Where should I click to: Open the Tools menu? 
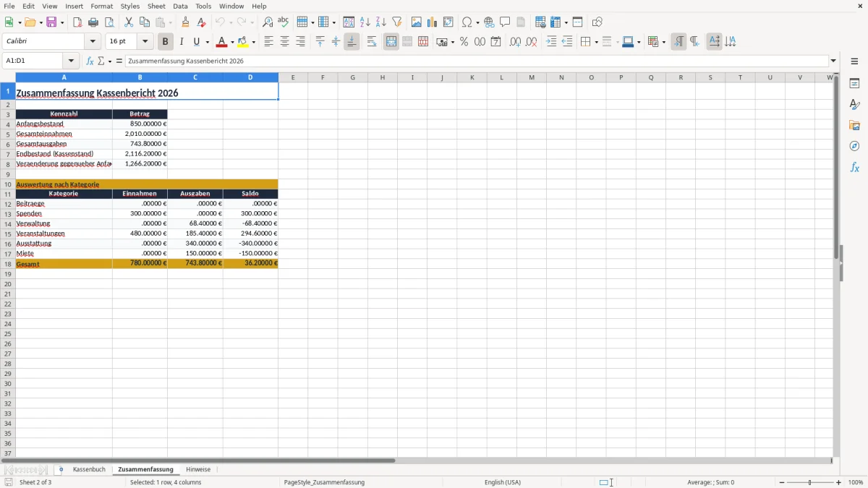pyautogui.click(x=203, y=6)
